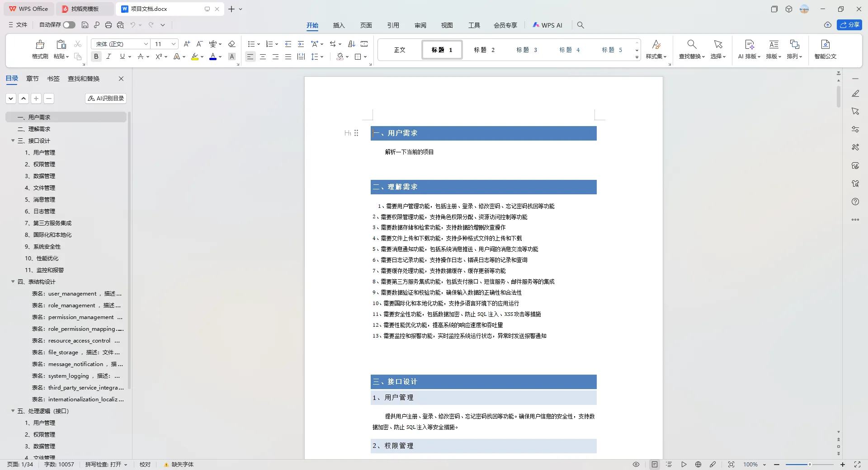Expand the styles gallery
This screenshot has width=868, height=470.
[637, 57]
